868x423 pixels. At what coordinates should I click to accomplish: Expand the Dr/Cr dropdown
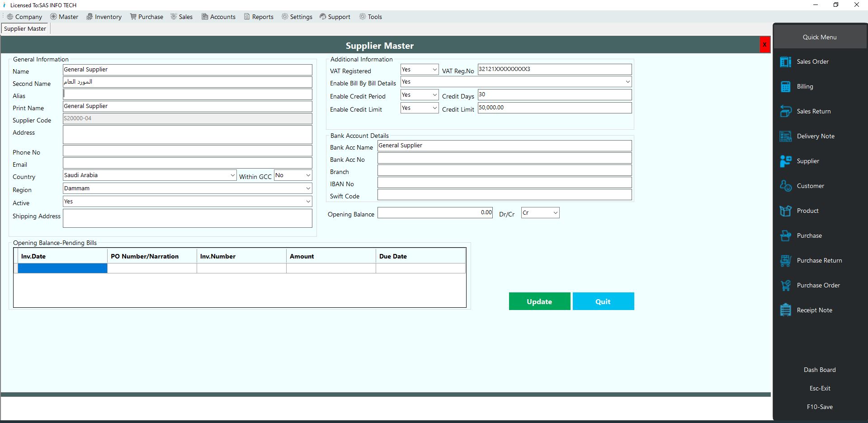[x=555, y=213]
